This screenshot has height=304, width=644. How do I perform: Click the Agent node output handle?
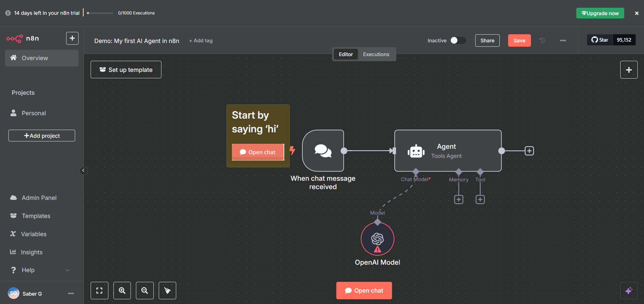(x=501, y=151)
